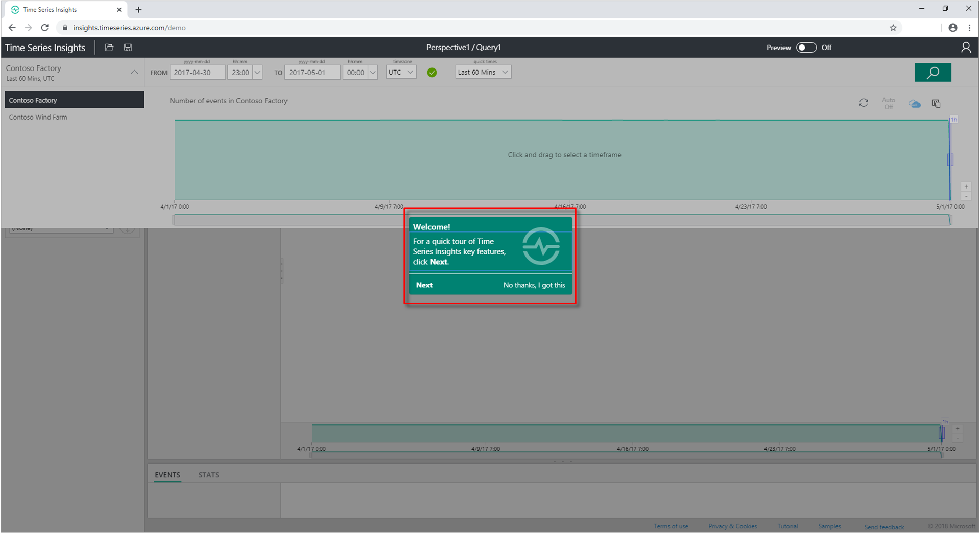Open the Samples link in the footer

tap(829, 526)
